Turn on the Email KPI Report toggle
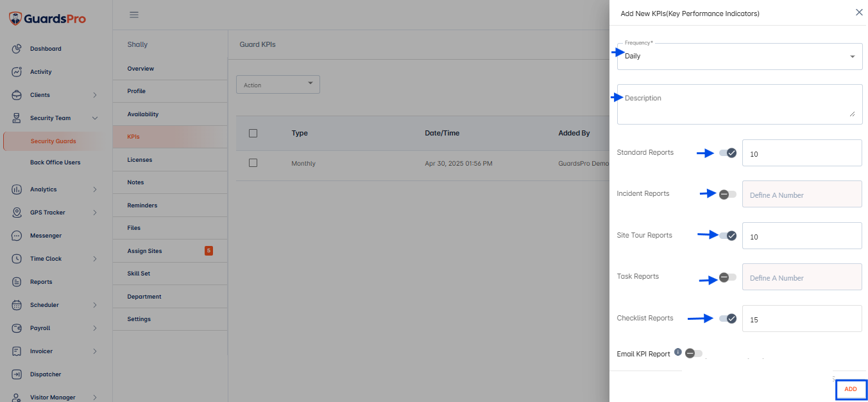This screenshot has height=402, width=868. click(694, 353)
